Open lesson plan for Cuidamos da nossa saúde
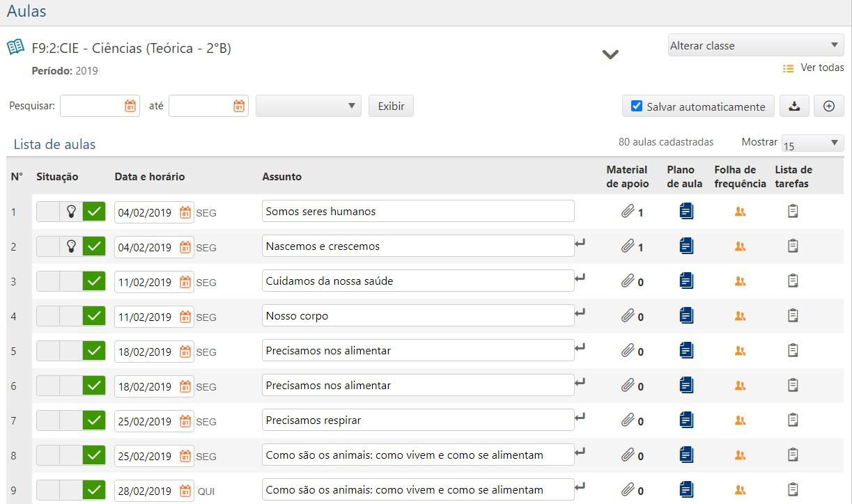 click(x=686, y=281)
